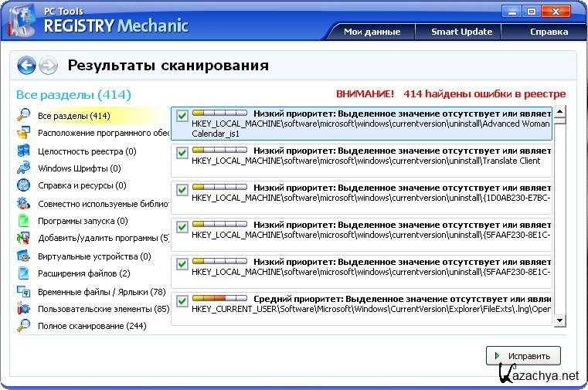Uncheck the Средний приоритет FileExts entry
The image size is (588, 390).
(x=182, y=301)
